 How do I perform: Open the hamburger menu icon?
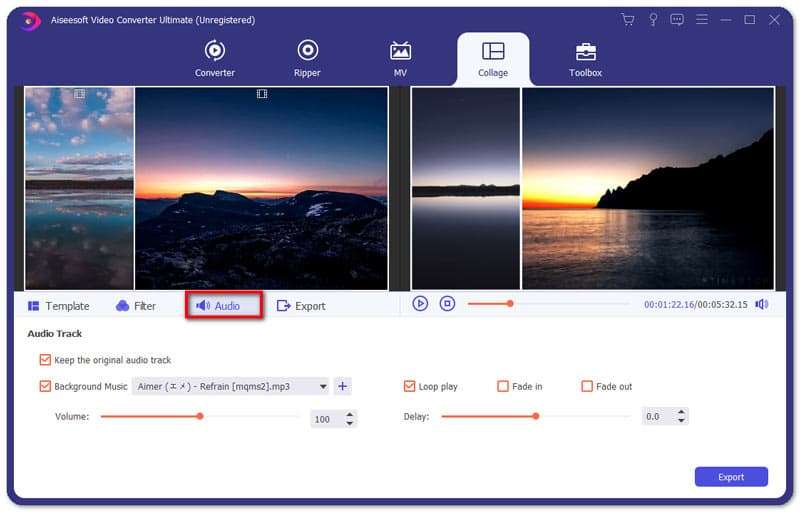point(702,20)
